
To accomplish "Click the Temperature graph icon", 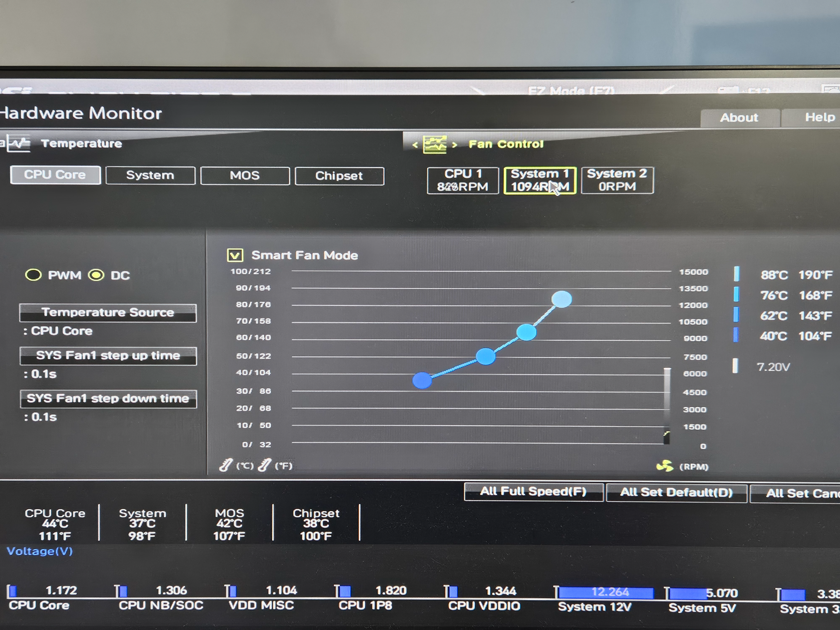I will [x=18, y=143].
